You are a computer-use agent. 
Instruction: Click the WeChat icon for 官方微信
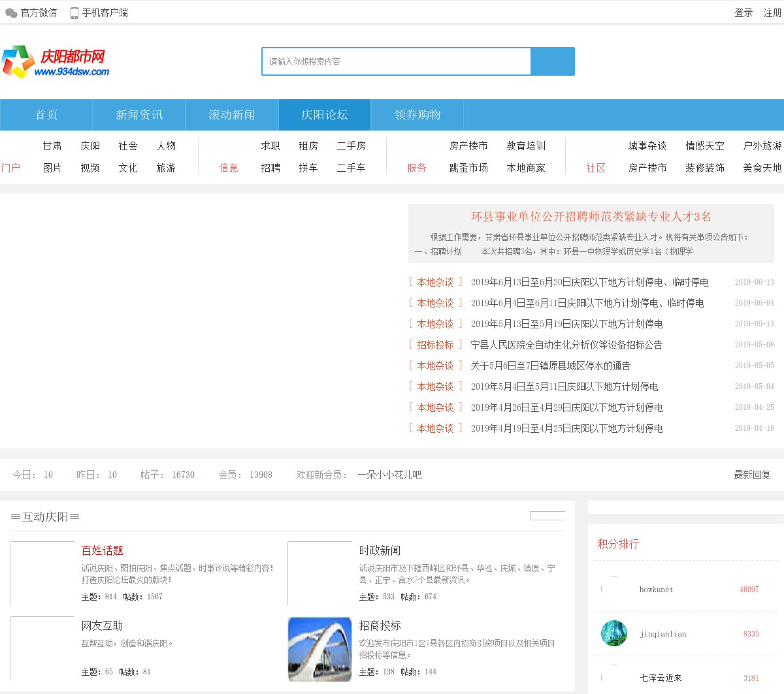click(11, 13)
